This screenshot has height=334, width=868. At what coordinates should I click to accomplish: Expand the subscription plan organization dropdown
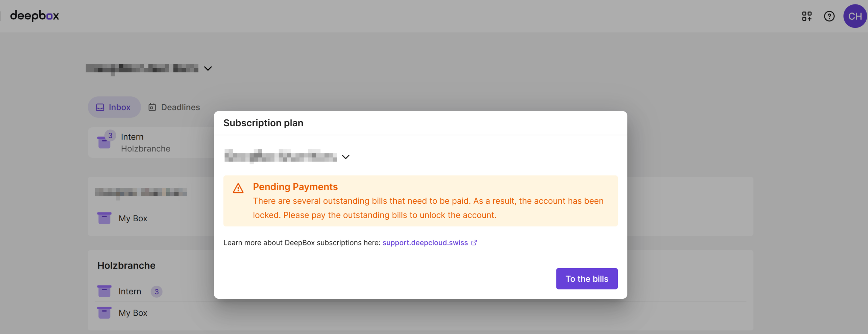tap(346, 157)
